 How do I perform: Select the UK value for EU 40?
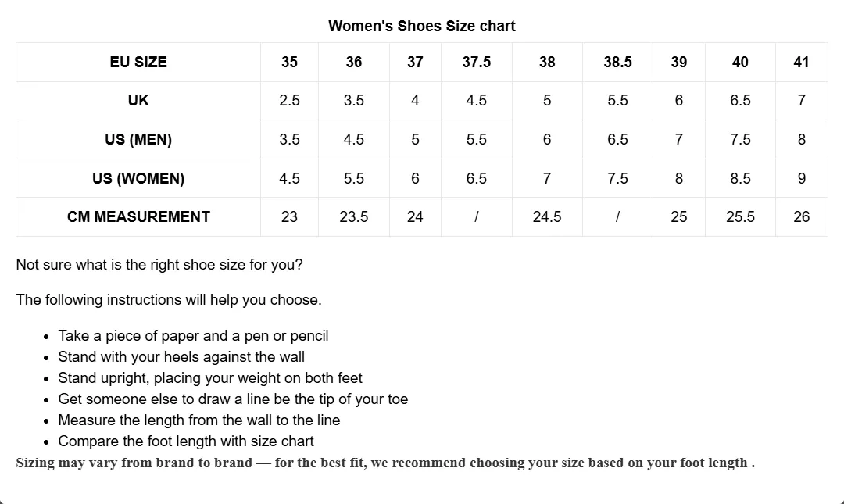pos(740,100)
